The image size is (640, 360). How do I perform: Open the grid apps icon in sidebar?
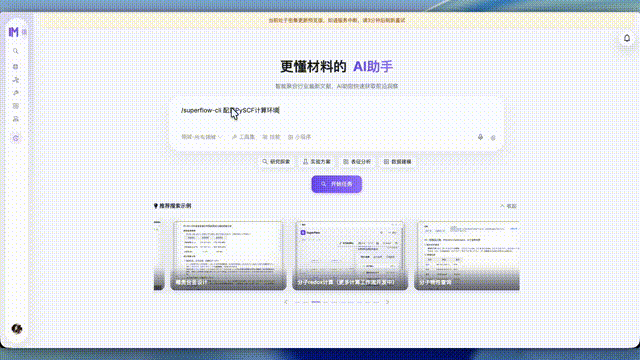point(16,106)
